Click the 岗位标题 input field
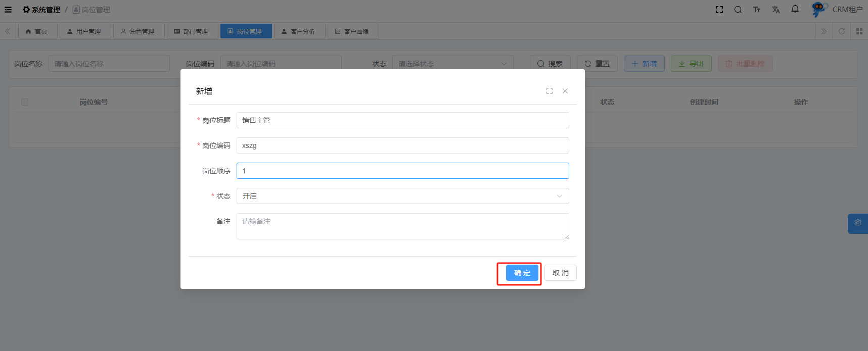Image resolution: width=868 pixels, height=351 pixels. pos(402,120)
